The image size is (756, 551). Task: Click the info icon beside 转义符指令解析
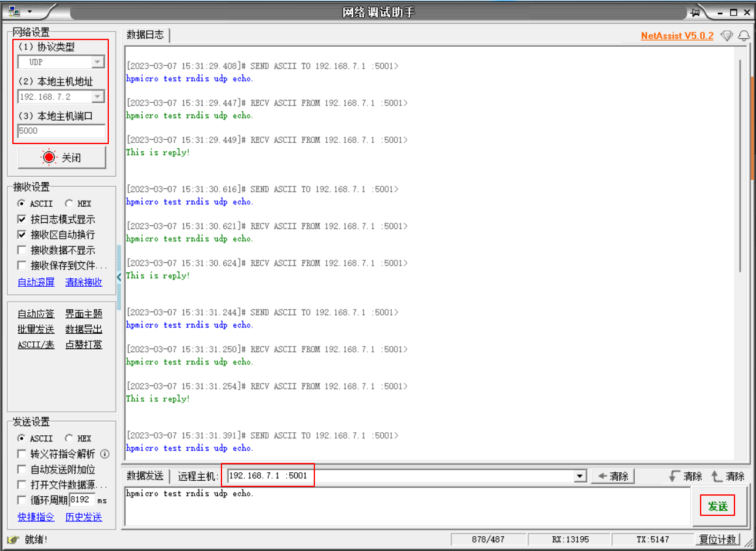pyautogui.click(x=105, y=454)
